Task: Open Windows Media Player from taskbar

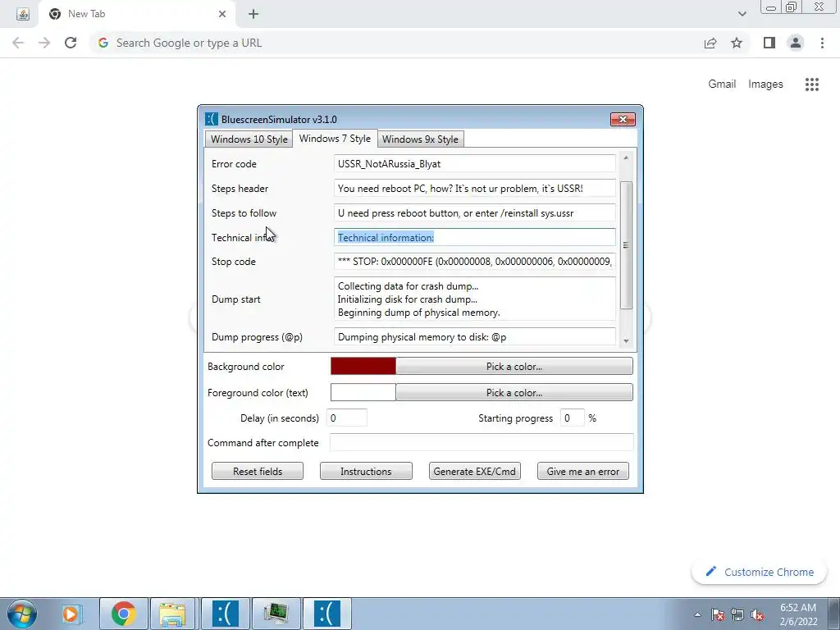Action: click(x=71, y=614)
